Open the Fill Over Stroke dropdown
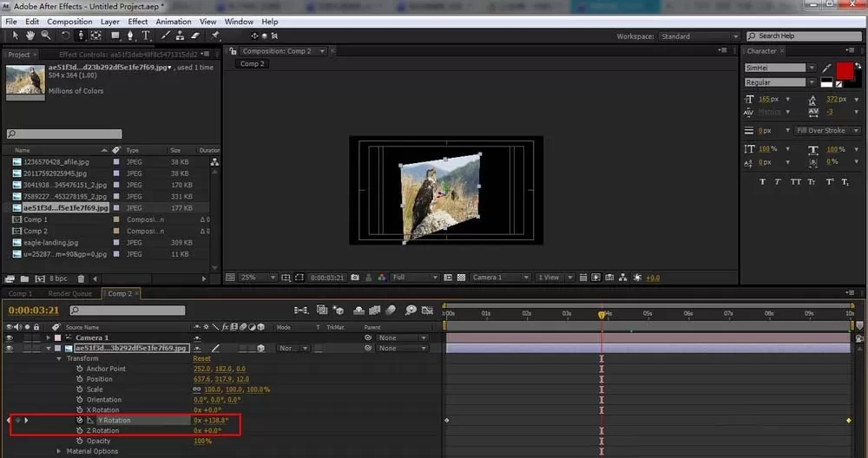The width and height of the screenshot is (868, 458). click(x=827, y=130)
